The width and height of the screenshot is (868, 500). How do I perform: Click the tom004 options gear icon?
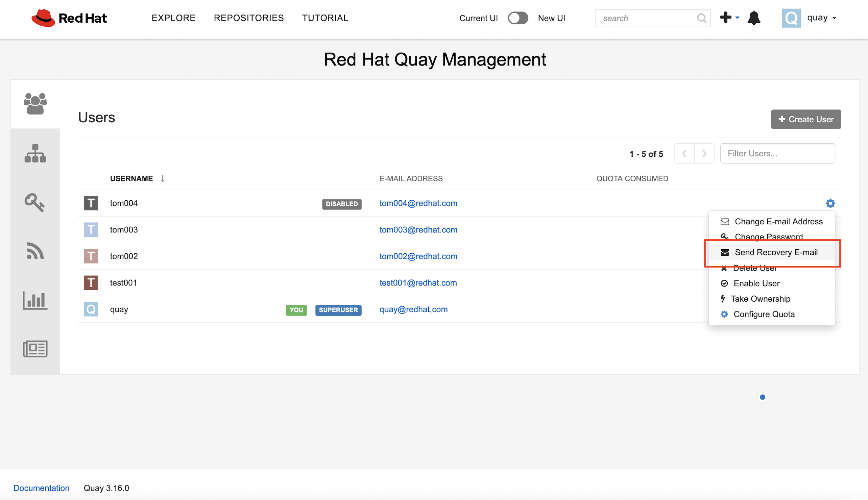[830, 203]
